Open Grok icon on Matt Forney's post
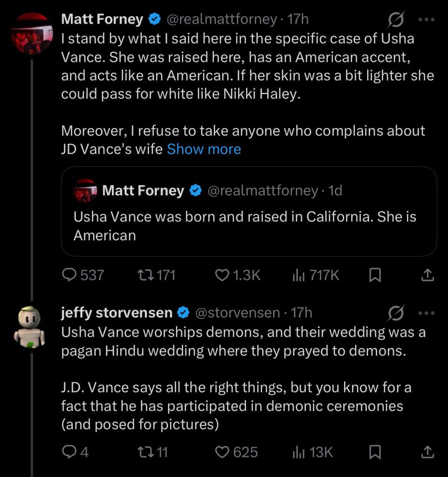 (396, 20)
